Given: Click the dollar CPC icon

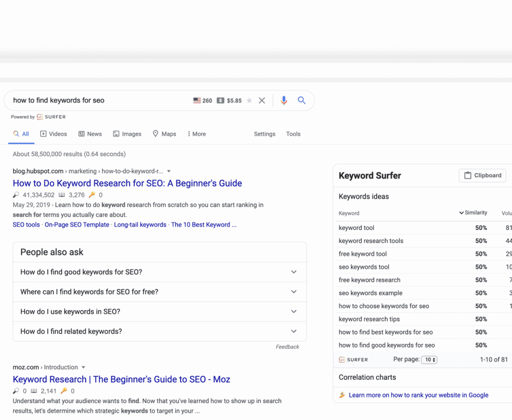Looking at the screenshot, I should [220, 100].
